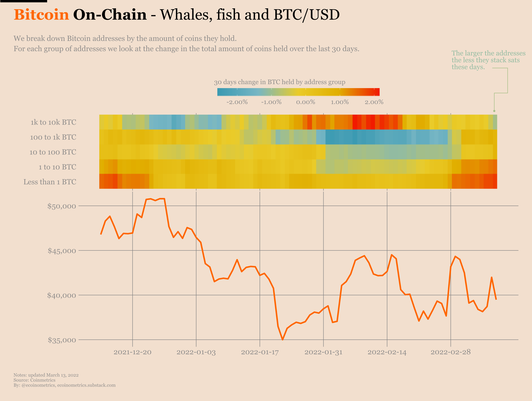
Task: Click the green annotation dot above the heatmap
Action: [x=494, y=111]
